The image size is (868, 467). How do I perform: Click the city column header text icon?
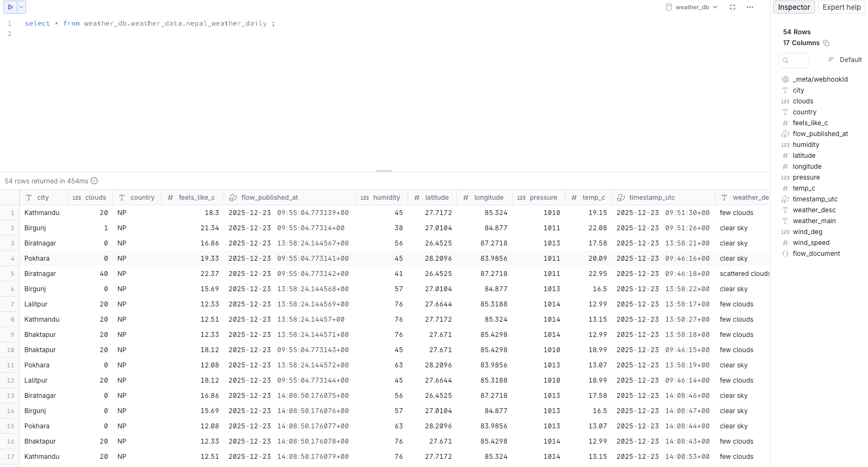29,198
